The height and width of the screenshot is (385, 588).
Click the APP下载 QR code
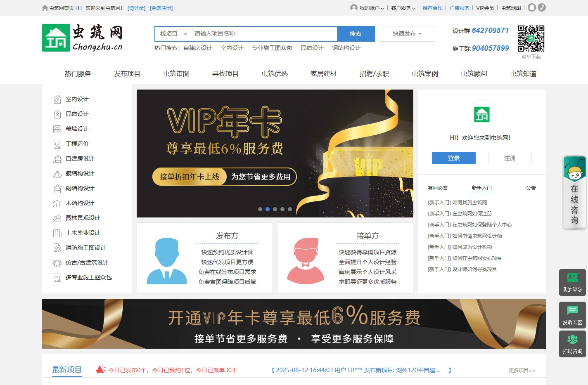[531, 38]
